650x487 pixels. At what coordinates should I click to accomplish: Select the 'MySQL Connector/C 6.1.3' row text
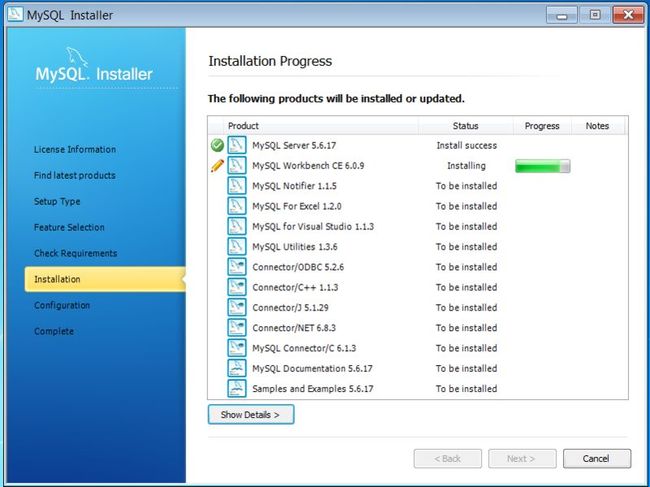304,349
